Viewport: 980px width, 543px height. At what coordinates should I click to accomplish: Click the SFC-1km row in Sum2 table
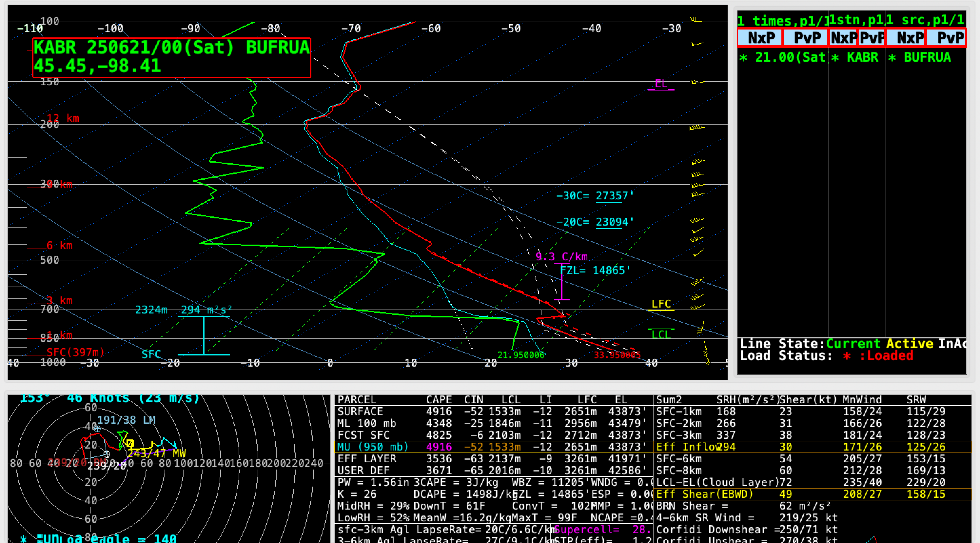(812, 411)
